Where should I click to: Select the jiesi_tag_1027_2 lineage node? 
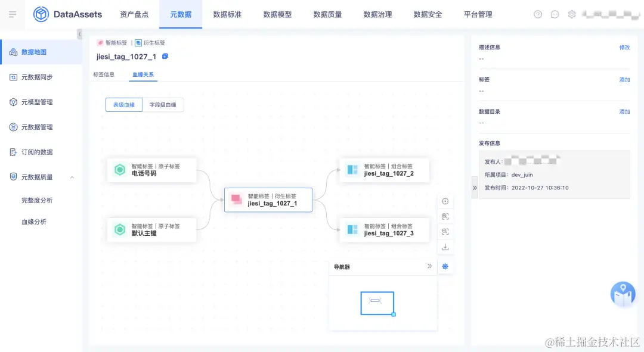[x=385, y=170]
